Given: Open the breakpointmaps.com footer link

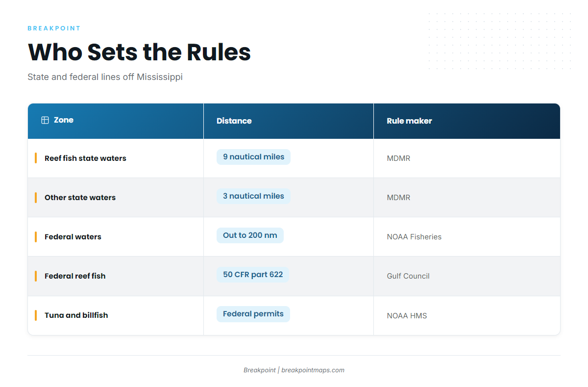Looking at the screenshot, I should pyautogui.click(x=313, y=370).
